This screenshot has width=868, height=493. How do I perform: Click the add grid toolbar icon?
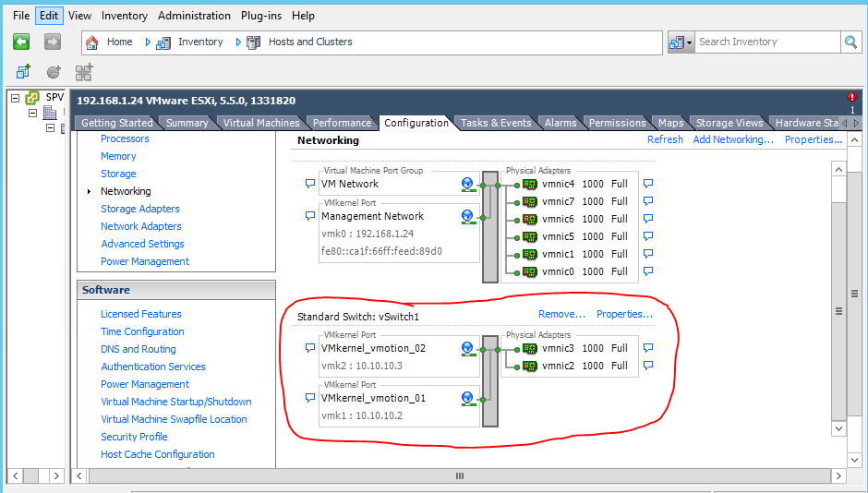pyautogui.click(x=84, y=72)
